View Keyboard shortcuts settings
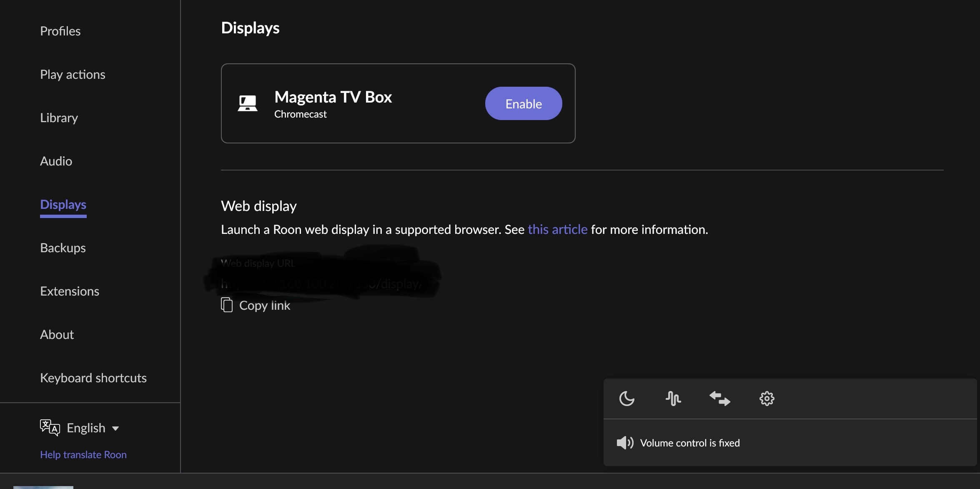The height and width of the screenshot is (489, 980). coord(93,378)
